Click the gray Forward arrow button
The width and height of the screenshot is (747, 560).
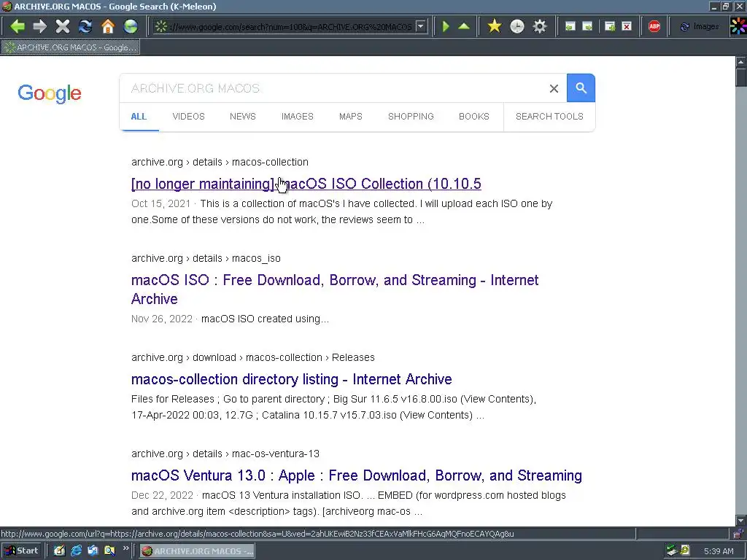click(40, 26)
